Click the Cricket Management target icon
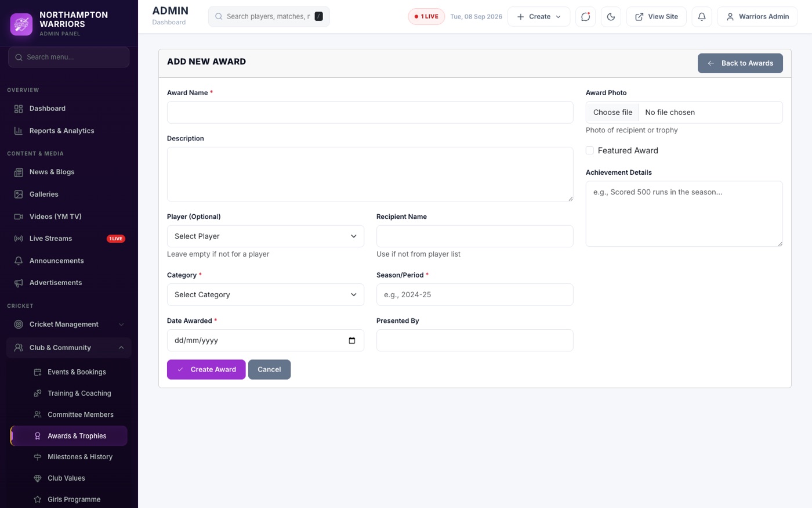 pos(19,325)
